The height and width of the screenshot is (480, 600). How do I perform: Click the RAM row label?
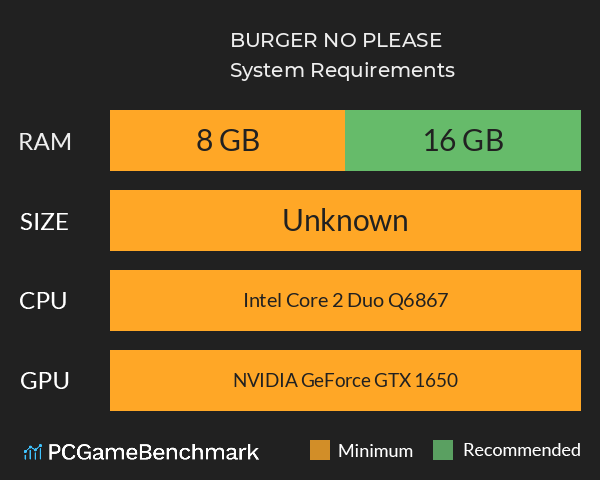coord(45,142)
